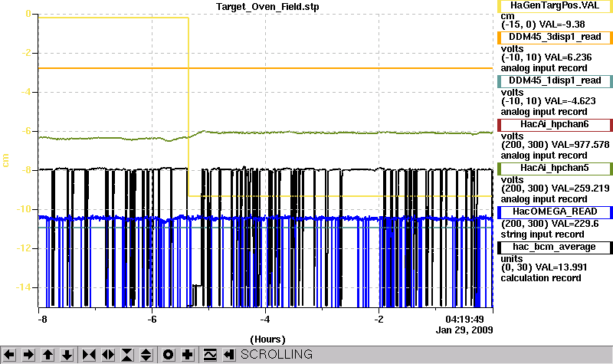Viewport: 613px width, 364px height.
Task: Select HacOMEGA_READ curve in legend
Action: (555, 212)
